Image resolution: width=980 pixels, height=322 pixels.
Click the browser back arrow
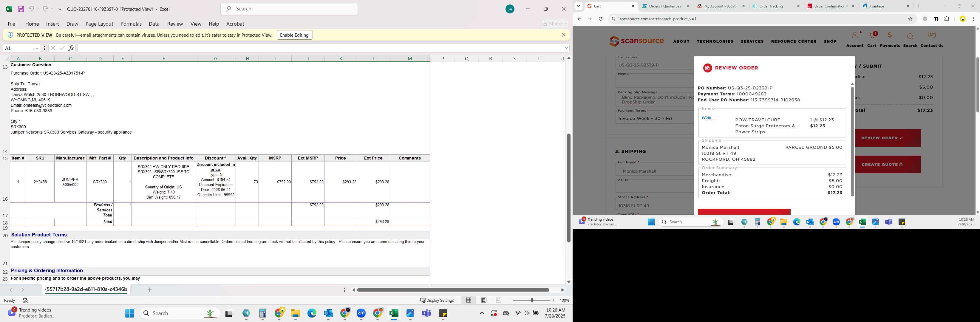579,18
